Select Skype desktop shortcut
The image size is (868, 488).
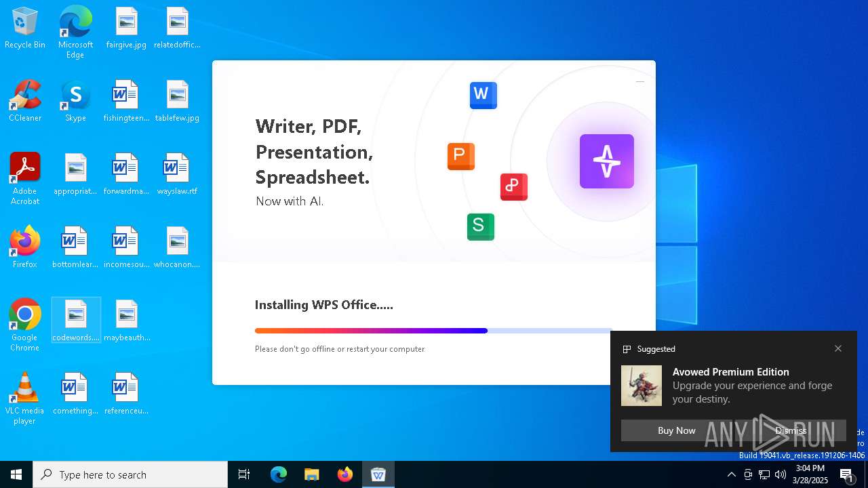[x=75, y=102]
